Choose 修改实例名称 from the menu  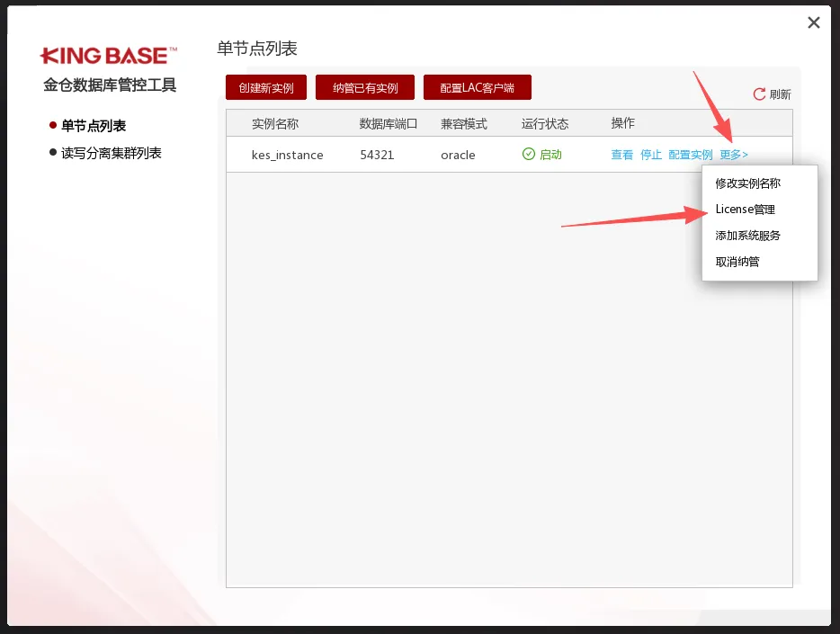click(x=748, y=183)
